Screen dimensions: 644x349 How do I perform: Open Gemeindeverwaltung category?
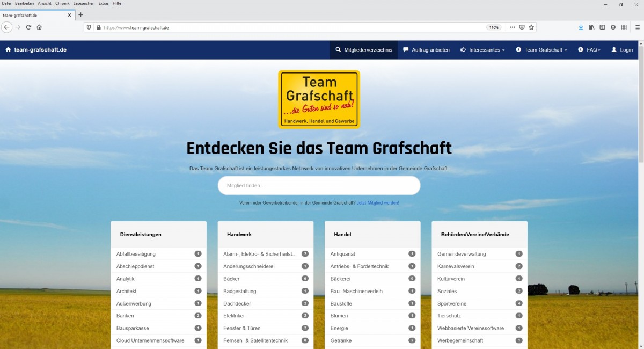[480, 254]
